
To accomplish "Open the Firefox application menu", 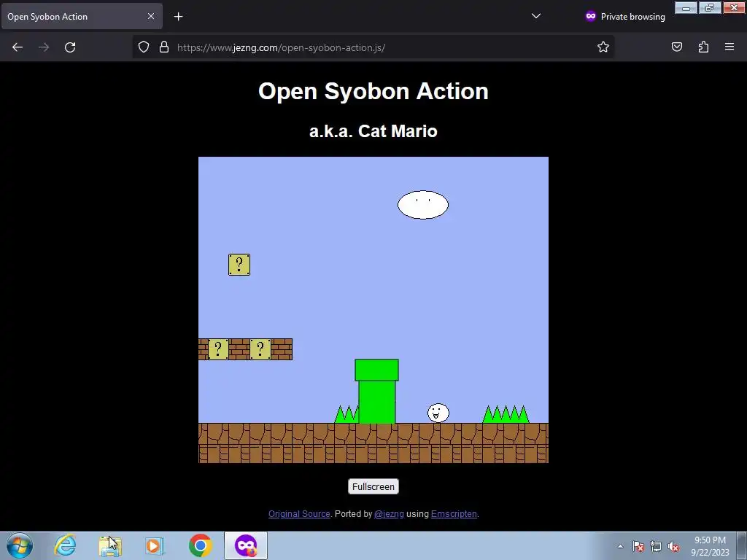I will coord(729,47).
